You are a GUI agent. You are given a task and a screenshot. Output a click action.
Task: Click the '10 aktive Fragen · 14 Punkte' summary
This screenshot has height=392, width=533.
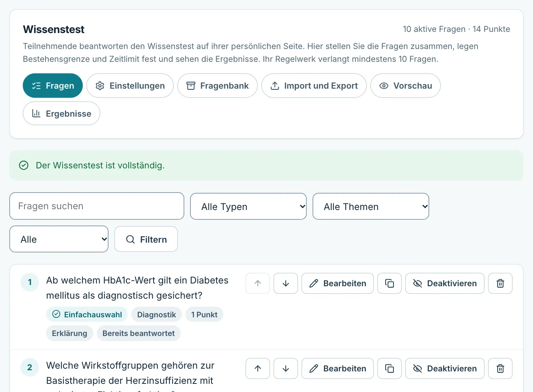(x=456, y=29)
